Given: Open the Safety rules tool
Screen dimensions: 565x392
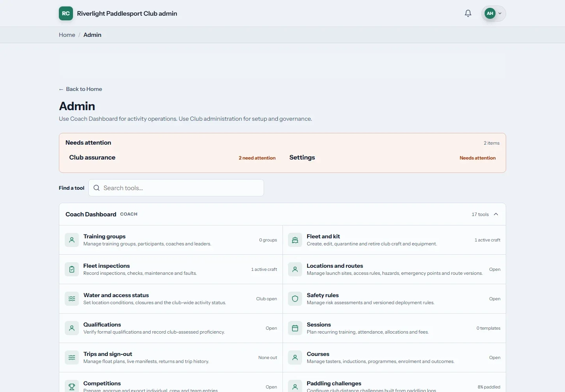Looking at the screenshot, I should tap(394, 299).
